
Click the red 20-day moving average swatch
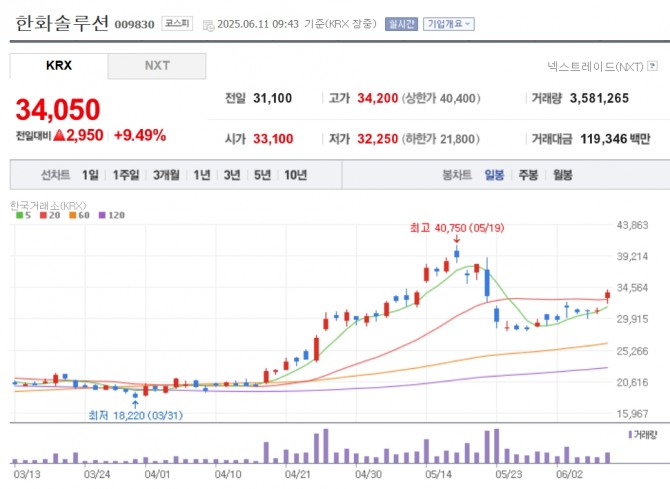click(x=43, y=215)
